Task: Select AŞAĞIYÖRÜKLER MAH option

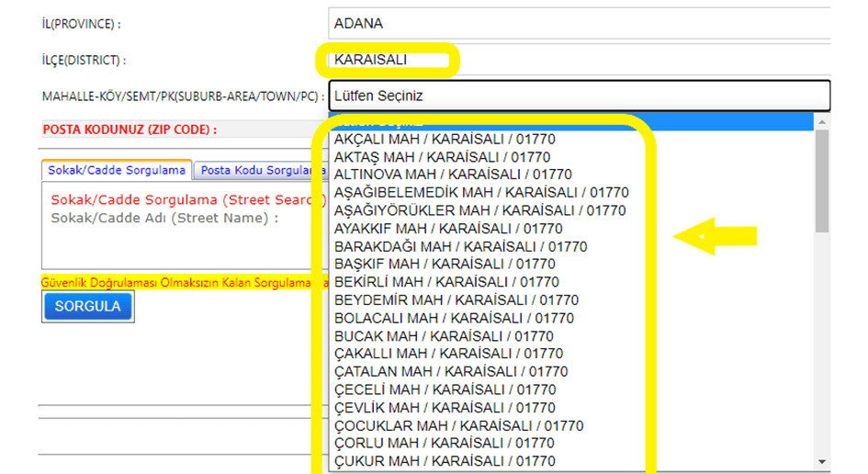Action: (479, 210)
